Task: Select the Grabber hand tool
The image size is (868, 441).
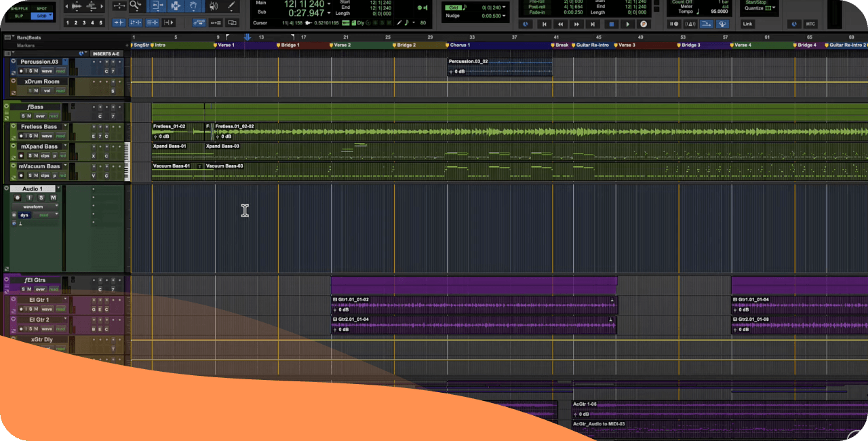Action: click(195, 6)
